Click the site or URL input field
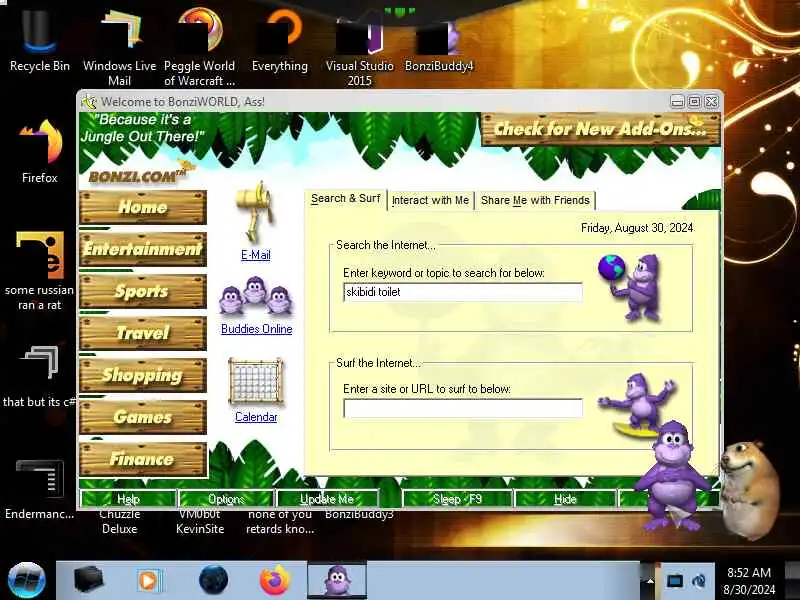The image size is (800, 600). pos(463,409)
